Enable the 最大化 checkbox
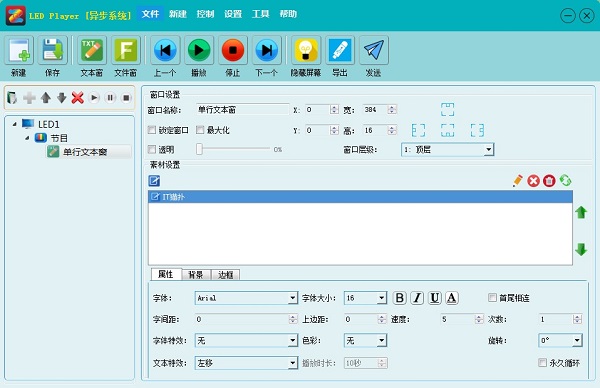 point(200,130)
